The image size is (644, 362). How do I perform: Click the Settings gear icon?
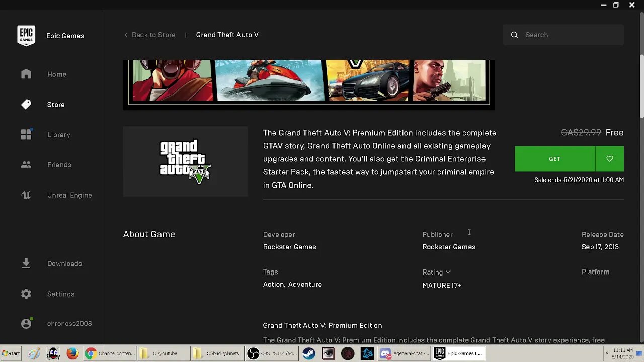[x=26, y=294]
